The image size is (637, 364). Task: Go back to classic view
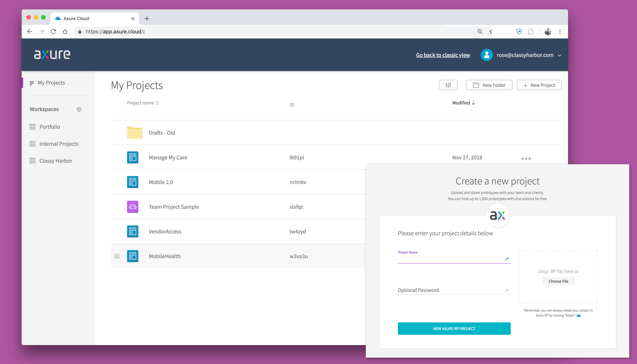tap(443, 55)
